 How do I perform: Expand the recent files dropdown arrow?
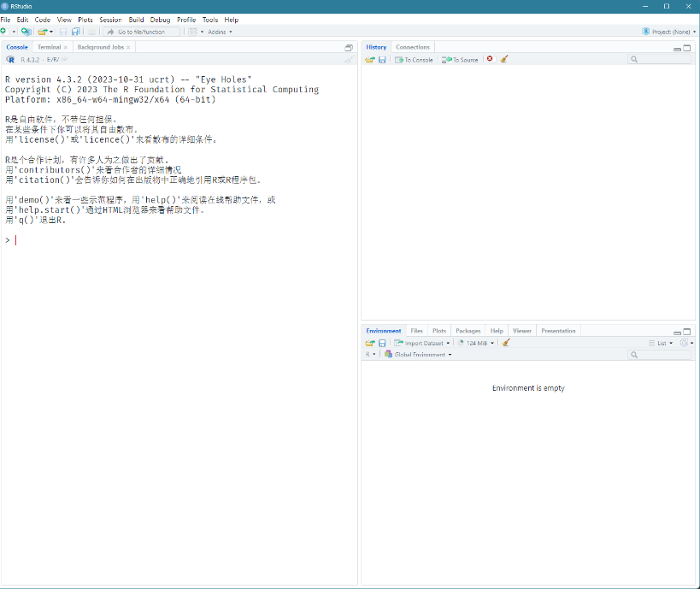[51, 32]
